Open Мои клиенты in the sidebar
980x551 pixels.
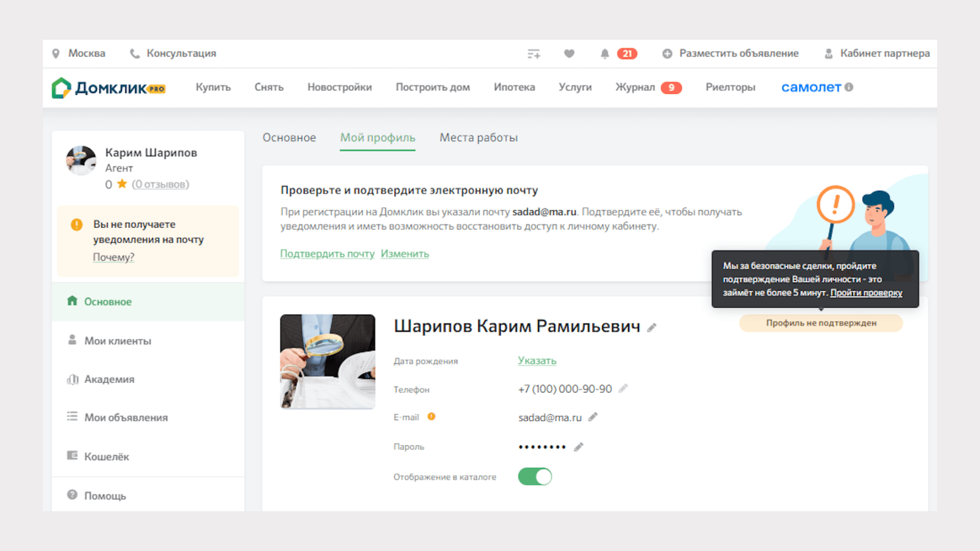click(x=148, y=341)
